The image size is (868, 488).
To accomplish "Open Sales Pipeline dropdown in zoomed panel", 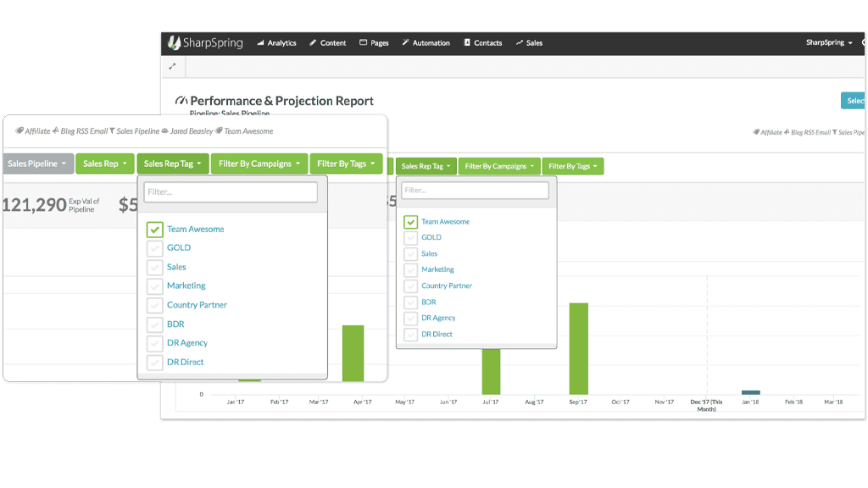I will click(x=37, y=164).
